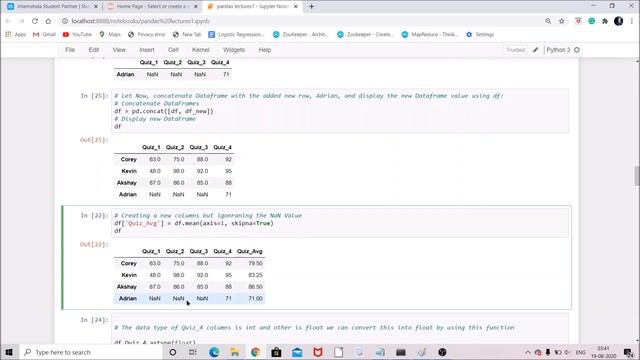
Task: Click the Quiz_Avg column header in Out[22]
Action: coord(249,251)
